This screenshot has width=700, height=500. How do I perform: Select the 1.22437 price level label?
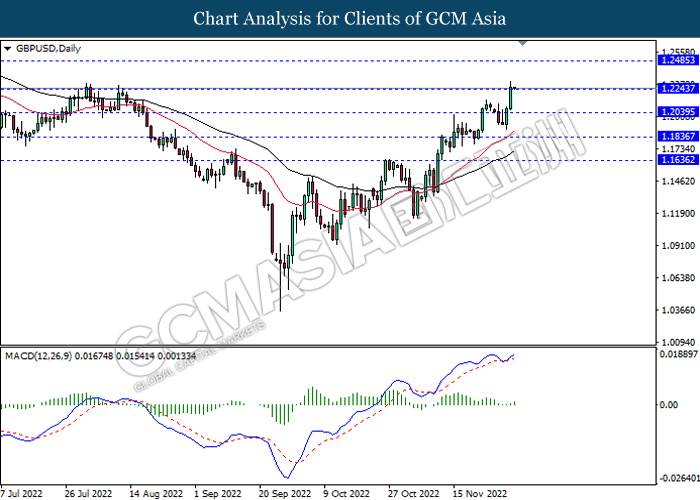pos(678,88)
